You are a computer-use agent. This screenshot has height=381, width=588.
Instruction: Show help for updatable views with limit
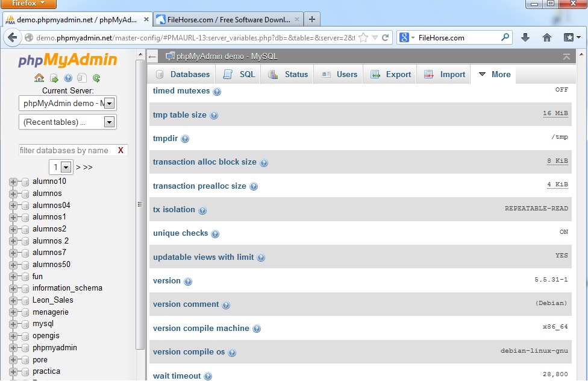(261, 258)
